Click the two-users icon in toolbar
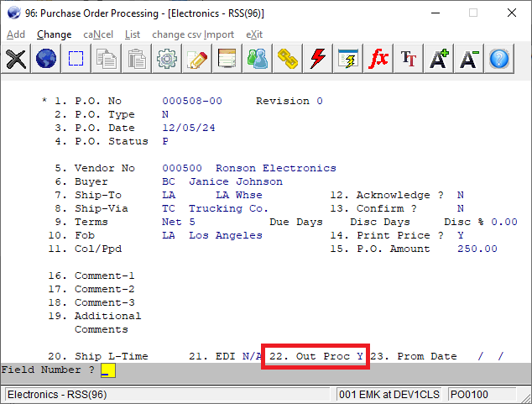This screenshot has height=404, width=532. click(x=258, y=58)
